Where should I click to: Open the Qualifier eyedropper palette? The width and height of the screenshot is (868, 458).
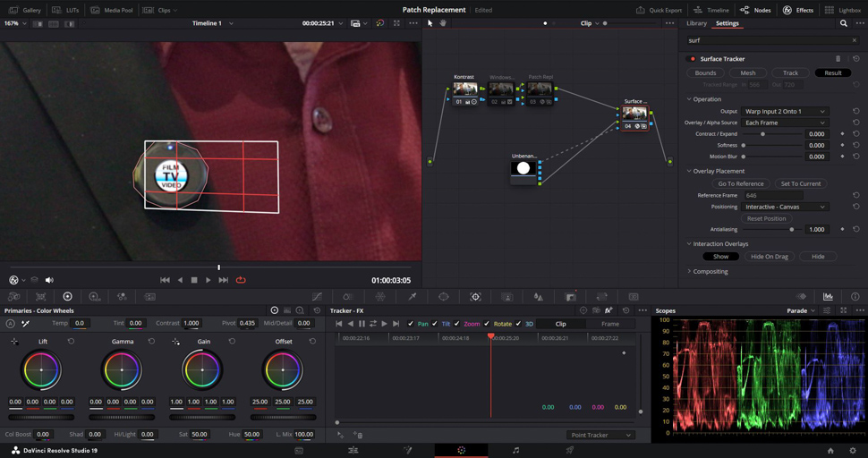(412, 296)
